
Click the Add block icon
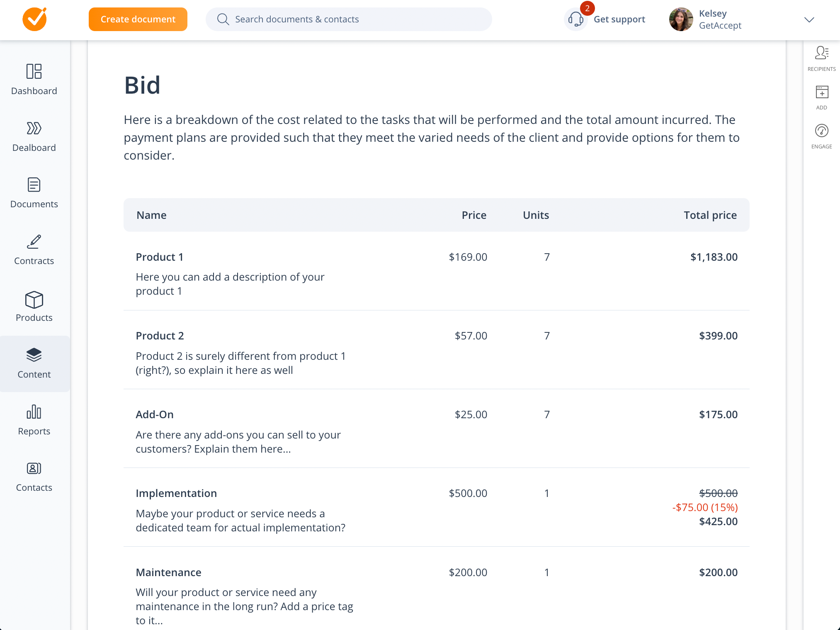click(821, 92)
